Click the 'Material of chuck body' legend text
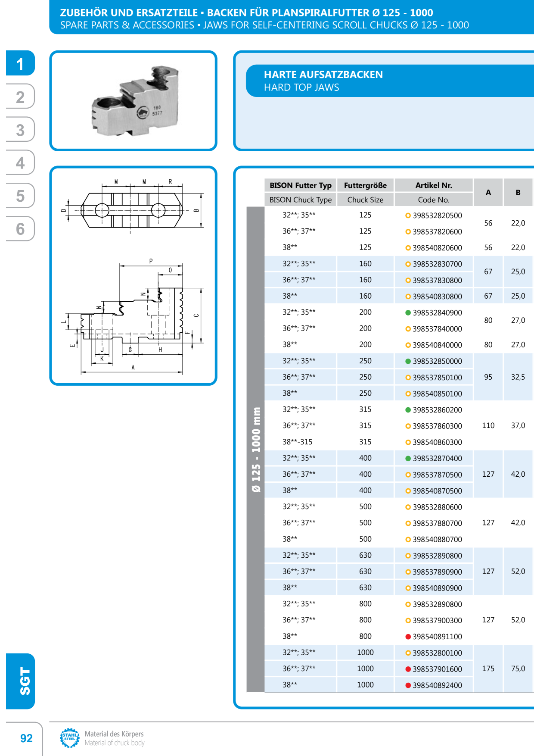 point(115,743)
